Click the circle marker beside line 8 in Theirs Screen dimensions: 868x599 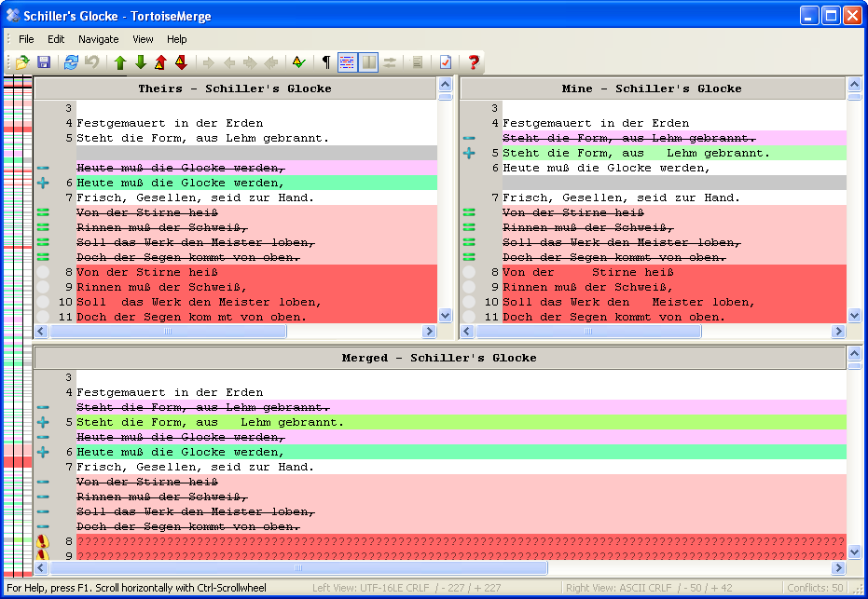(43, 272)
